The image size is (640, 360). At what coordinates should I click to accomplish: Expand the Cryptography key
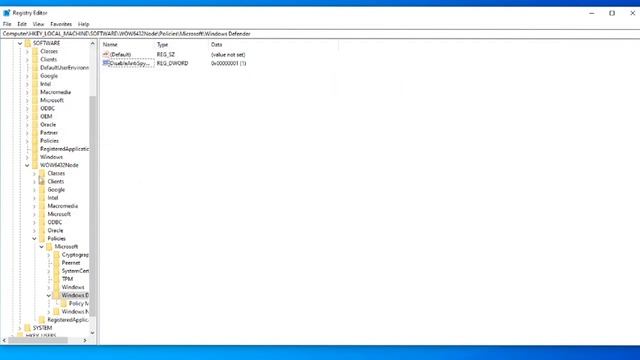49,254
